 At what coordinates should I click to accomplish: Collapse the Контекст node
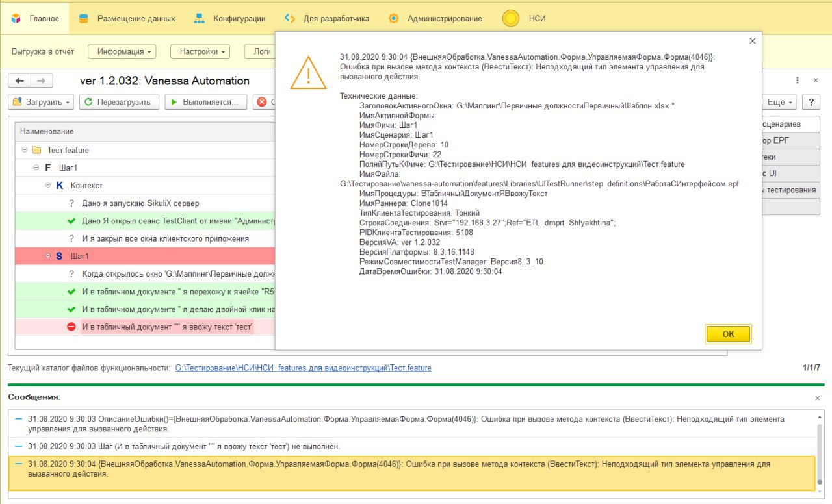pyautogui.click(x=48, y=185)
